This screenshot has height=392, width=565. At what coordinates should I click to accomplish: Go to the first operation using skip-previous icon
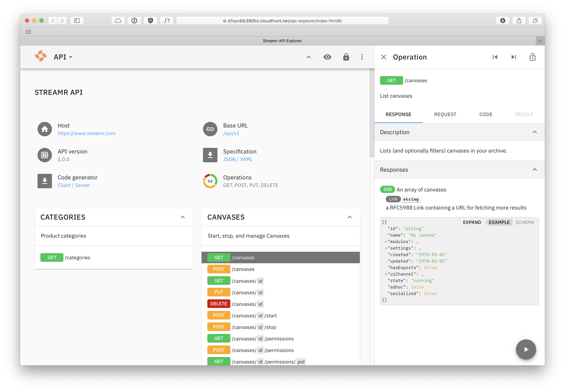click(495, 57)
